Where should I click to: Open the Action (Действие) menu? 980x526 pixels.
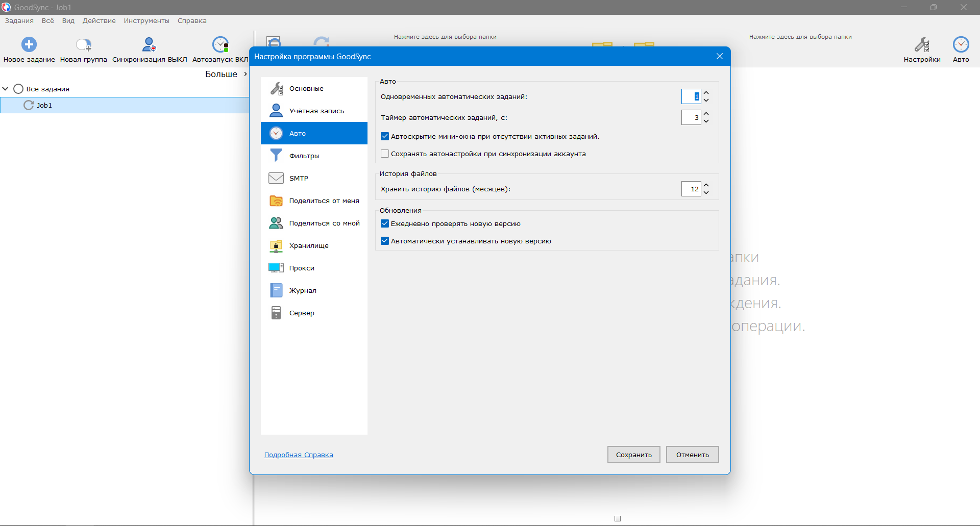click(99, 21)
